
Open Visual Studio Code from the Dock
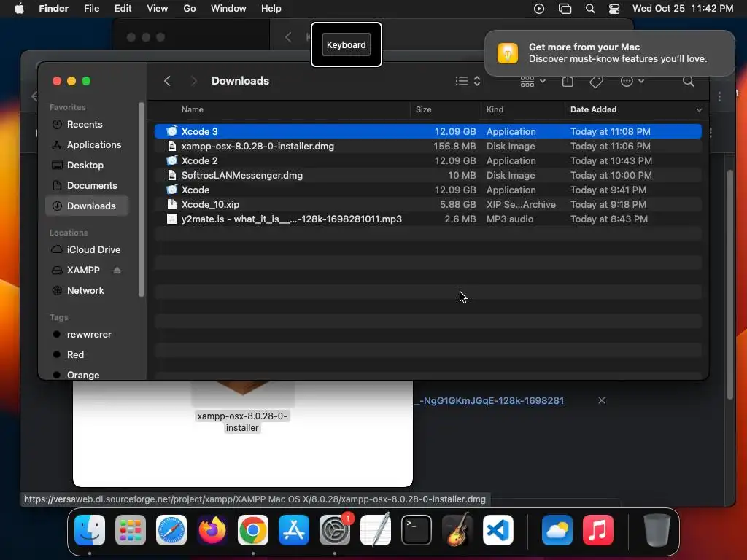(x=498, y=530)
